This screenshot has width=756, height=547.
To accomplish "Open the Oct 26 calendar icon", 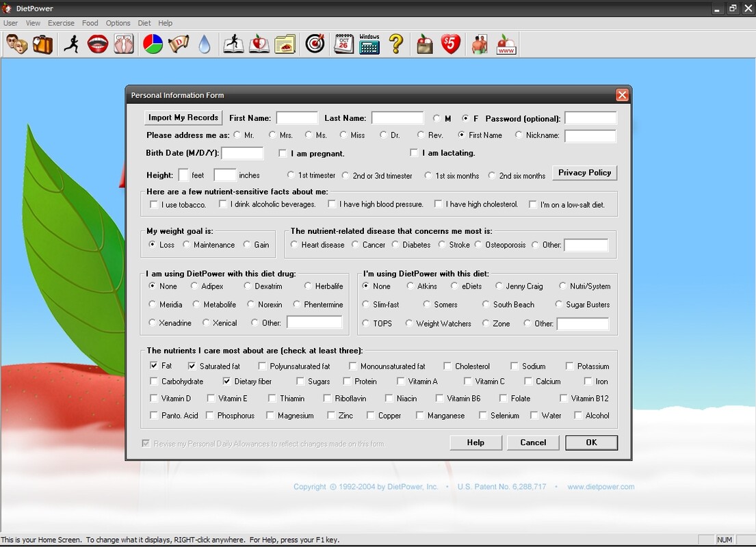I will [x=343, y=44].
